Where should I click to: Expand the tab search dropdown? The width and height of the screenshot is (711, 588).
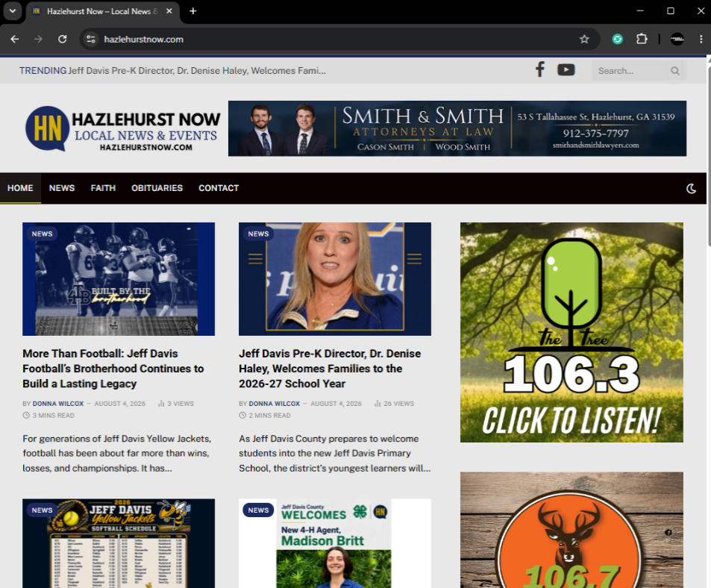pyautogui.click(x=12, y=11)
